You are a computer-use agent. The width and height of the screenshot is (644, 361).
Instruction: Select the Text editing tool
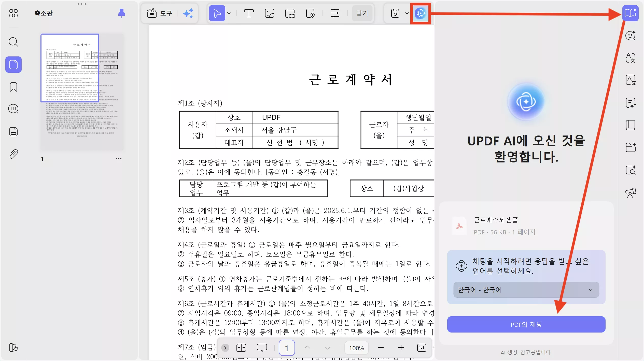point(249,13)
